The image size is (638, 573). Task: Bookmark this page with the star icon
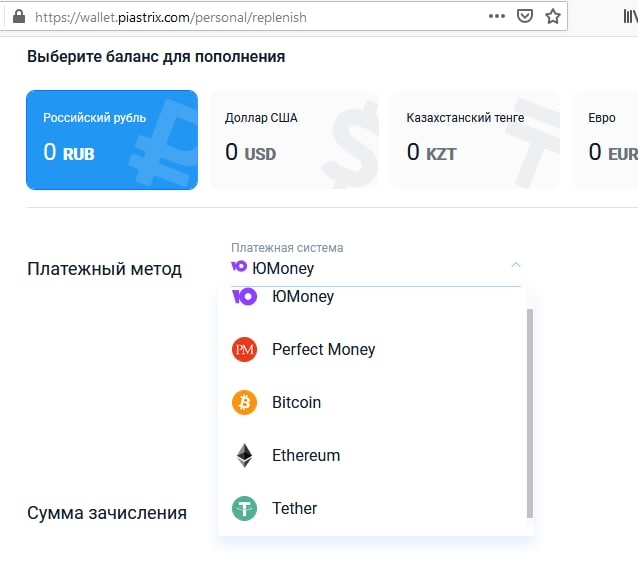tap(553, 16)
